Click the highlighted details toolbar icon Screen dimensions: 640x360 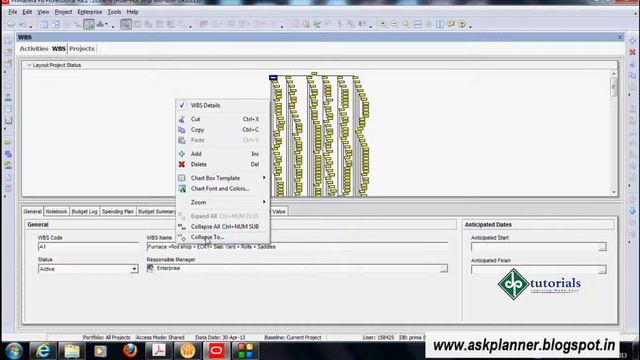(x=126, y=24)
